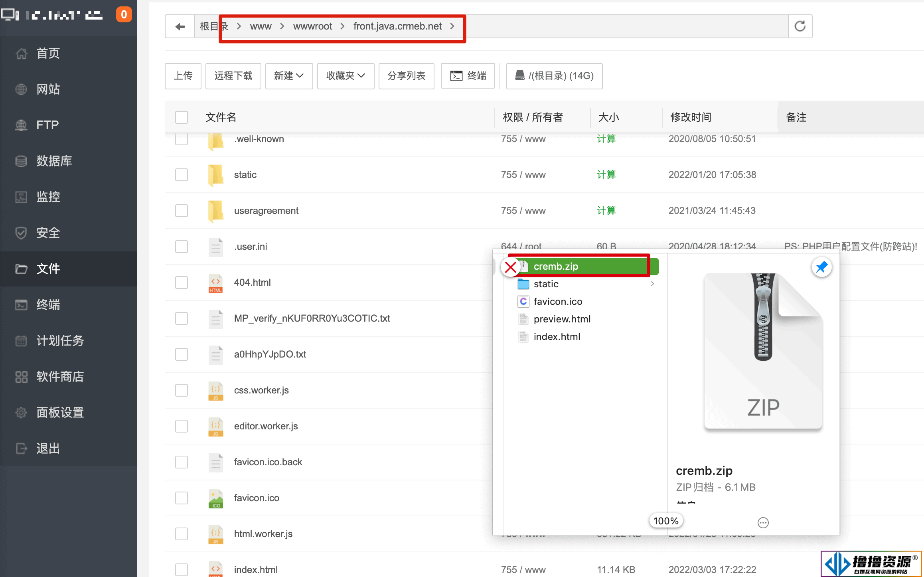Click the back arrow in path bar
Viewport: 924px width, 577px height.
tap(180, 26)
